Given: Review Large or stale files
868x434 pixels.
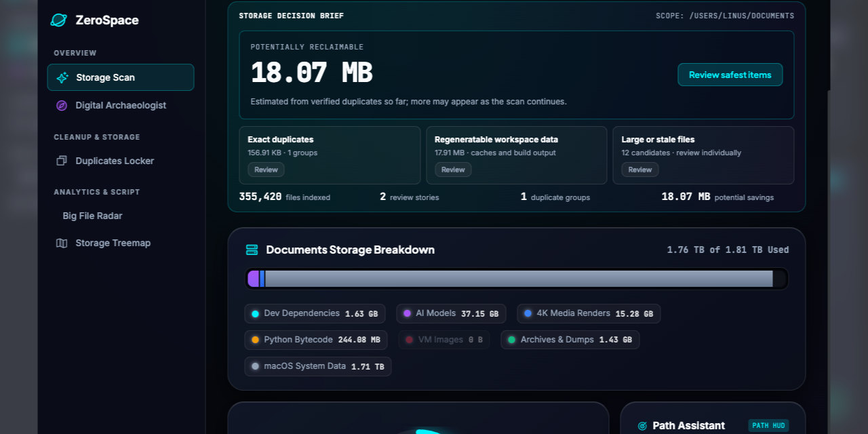Looking at the screenshot, I should tap(639, 170).
